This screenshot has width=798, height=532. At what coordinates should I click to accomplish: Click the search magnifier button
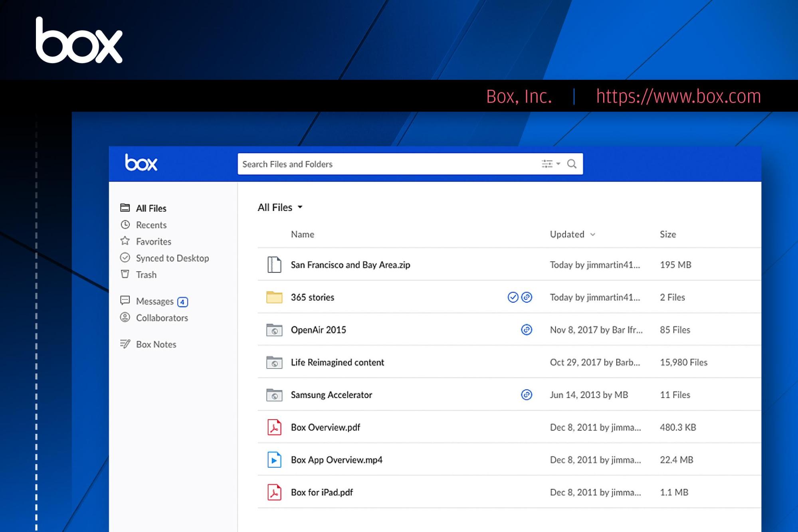point(571,164)
